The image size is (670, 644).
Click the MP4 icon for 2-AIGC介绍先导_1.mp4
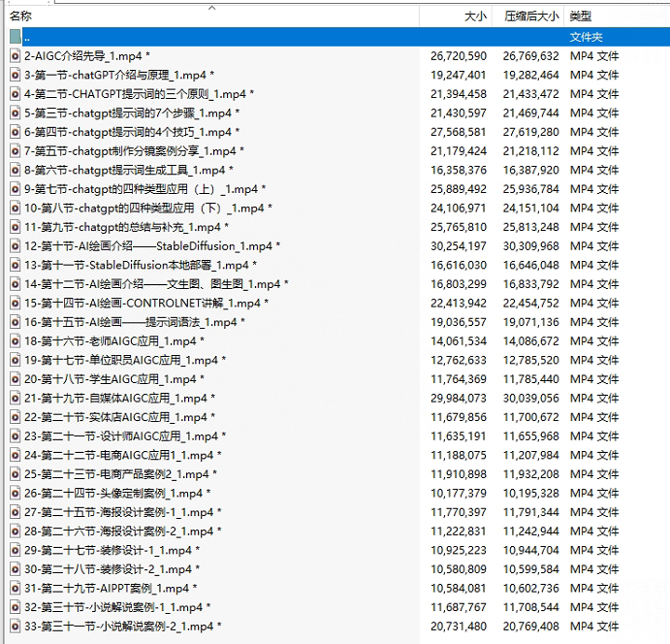tap(15, 56)
